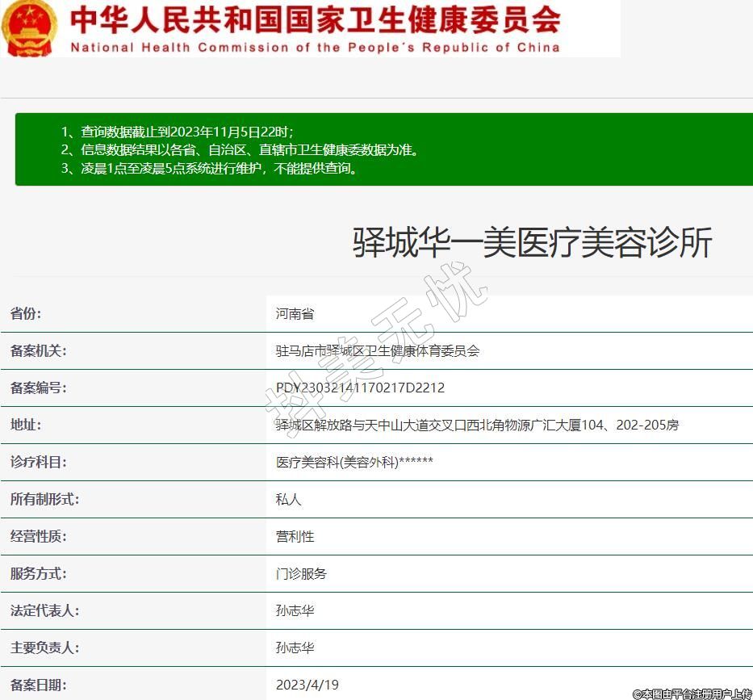
Task: Select the filing date 2023/4/19
Action: [x=307, y=685]
